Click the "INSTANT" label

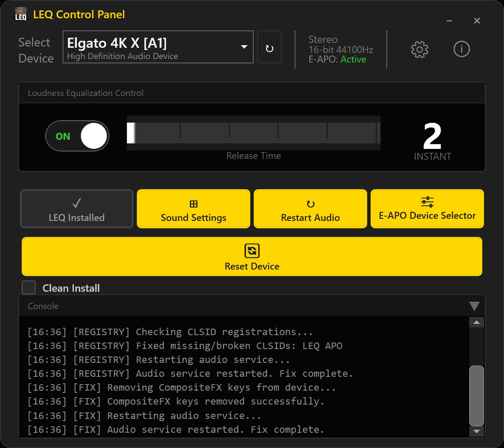432,156
